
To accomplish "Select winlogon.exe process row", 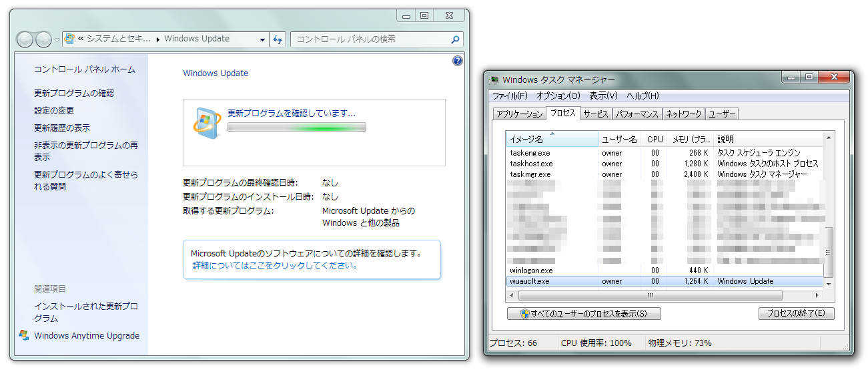I will pyautogui.click(x=665, y=270).
